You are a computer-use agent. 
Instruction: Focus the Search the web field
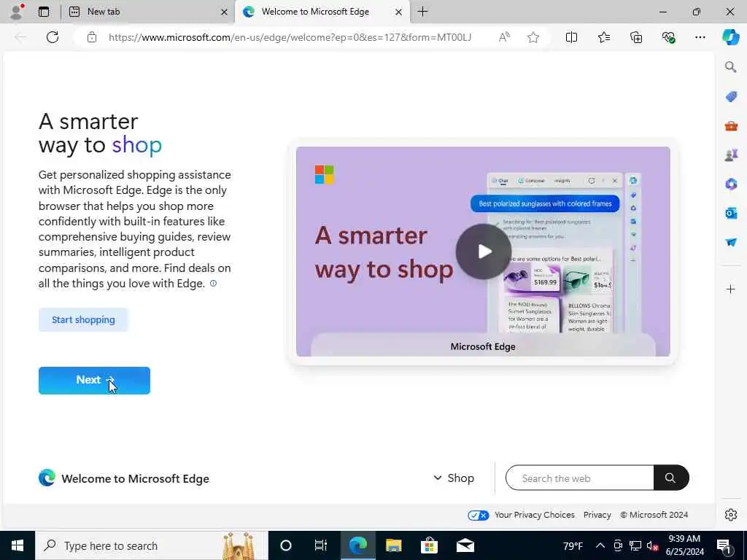click(580, 478)
